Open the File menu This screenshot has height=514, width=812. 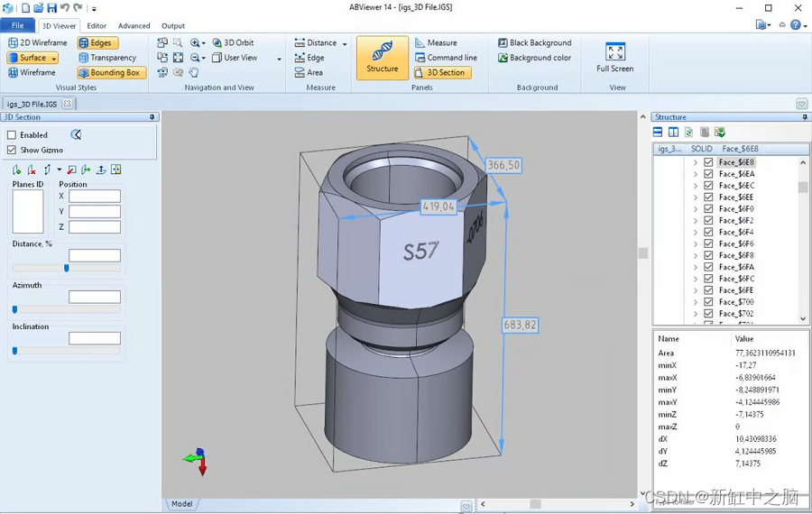[x=18, y=25]
